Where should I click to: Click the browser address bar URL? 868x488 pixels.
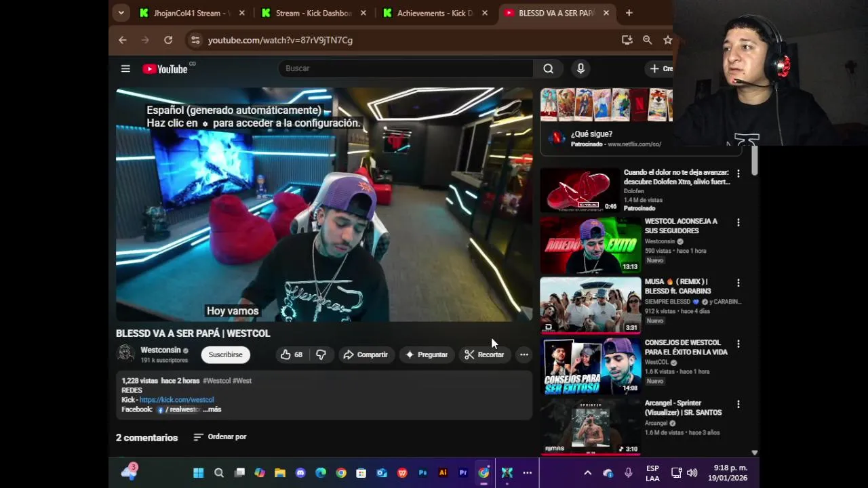(280, 40)
